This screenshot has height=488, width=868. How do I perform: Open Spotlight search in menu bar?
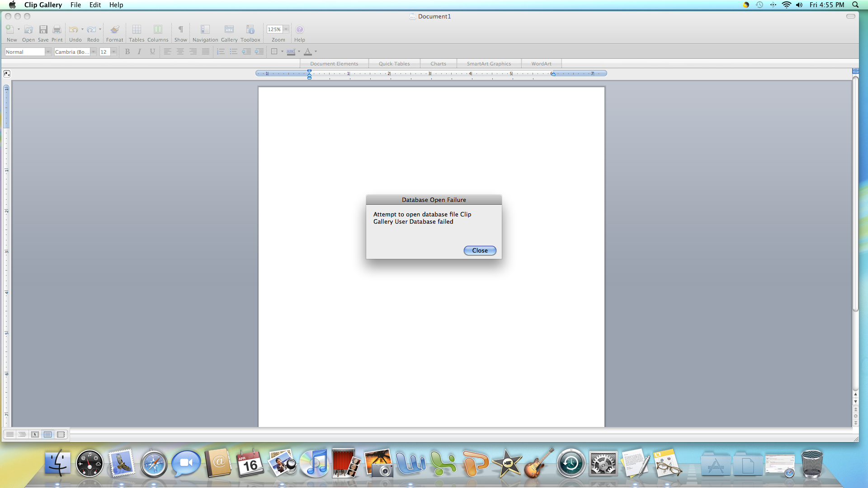pos(855,5)
